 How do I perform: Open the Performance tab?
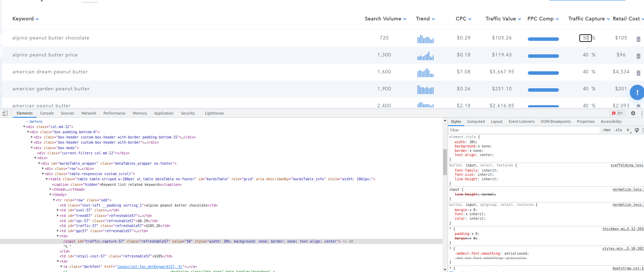pos(114,113)
